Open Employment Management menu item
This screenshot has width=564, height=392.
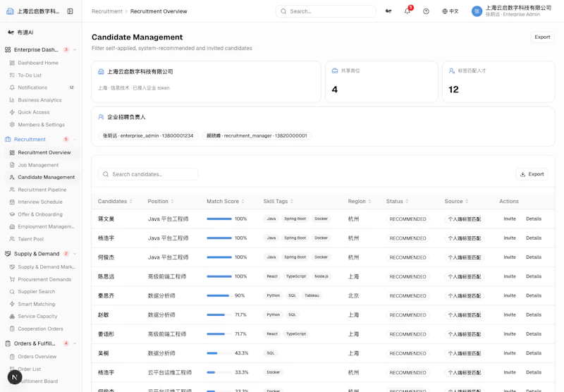tap(42, 226)
